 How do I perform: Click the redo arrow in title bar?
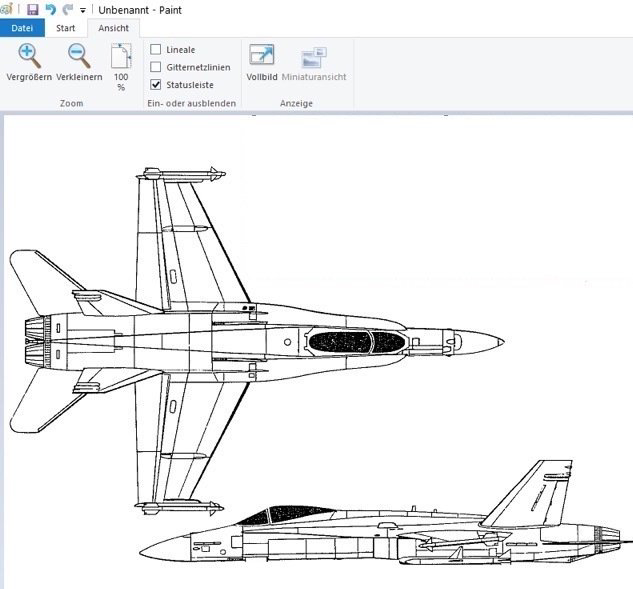tap(67, 9)
